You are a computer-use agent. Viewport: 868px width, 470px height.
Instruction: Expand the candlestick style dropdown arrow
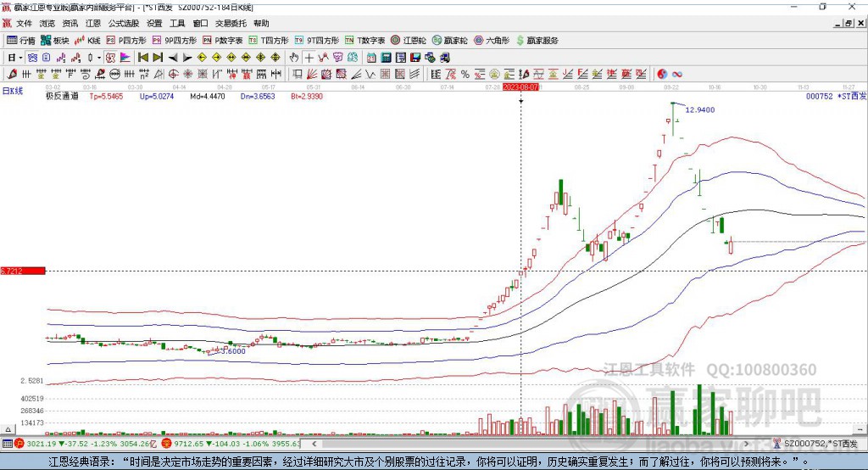[x=100, y=58]
